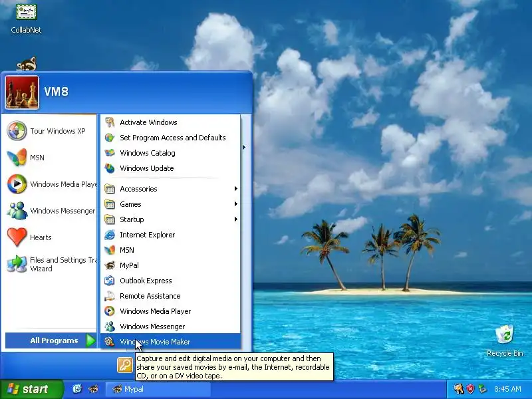This screenshot has width=532, height=399.
Task: Click the MyPal raccoon icon in programs list
Action: coord(110,265)
